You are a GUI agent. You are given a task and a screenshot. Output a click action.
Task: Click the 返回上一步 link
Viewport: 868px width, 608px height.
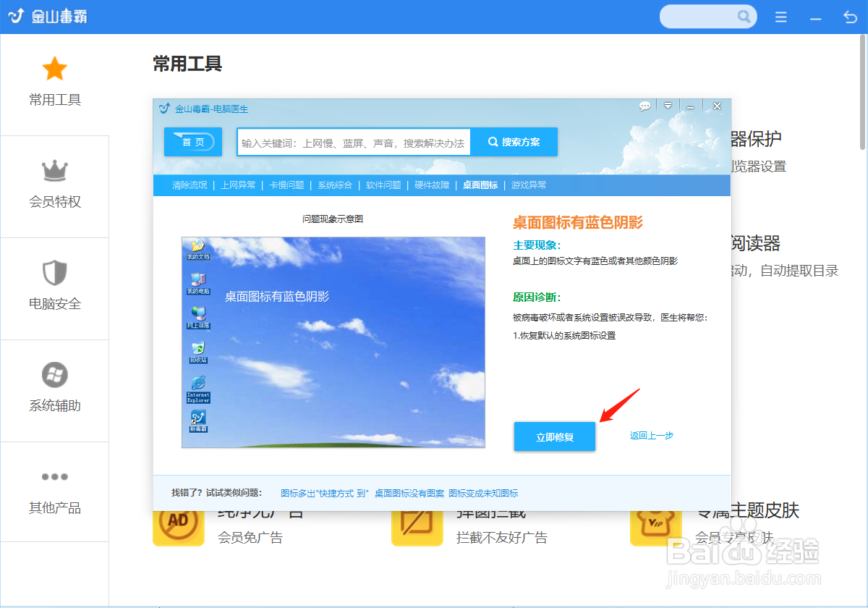pos(651,434)
